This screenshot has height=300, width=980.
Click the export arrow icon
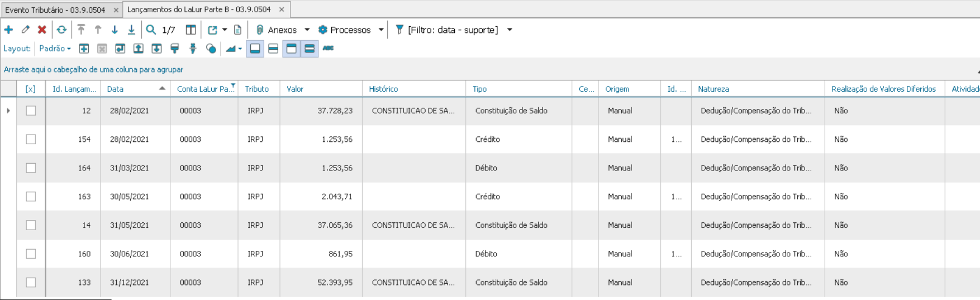(x=212, y=30)
